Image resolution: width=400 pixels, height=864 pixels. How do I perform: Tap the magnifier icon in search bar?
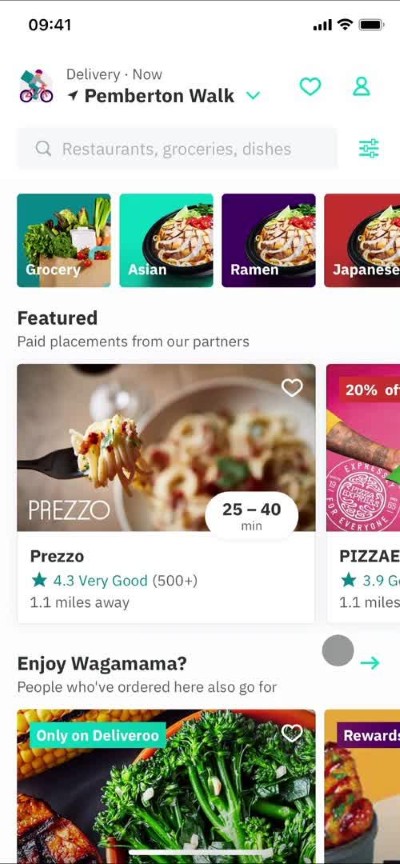tap(43, 148)
